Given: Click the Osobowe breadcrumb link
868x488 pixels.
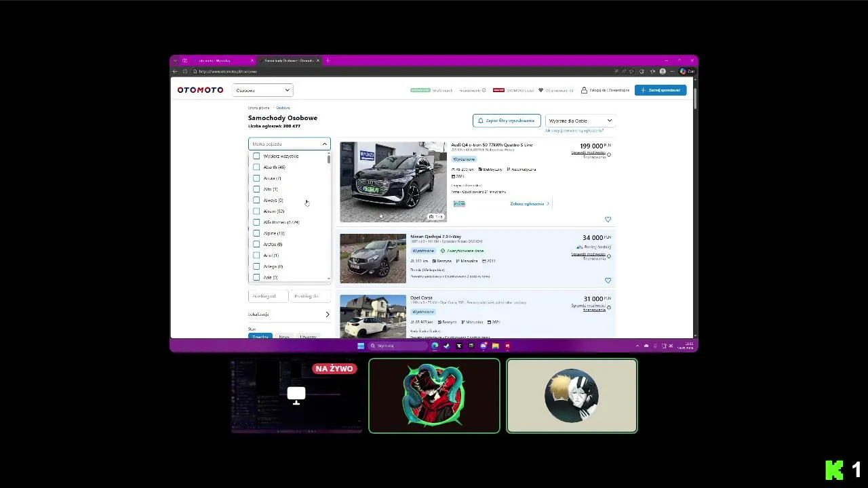Looking at the screenshot, I should tap(283, 108).
